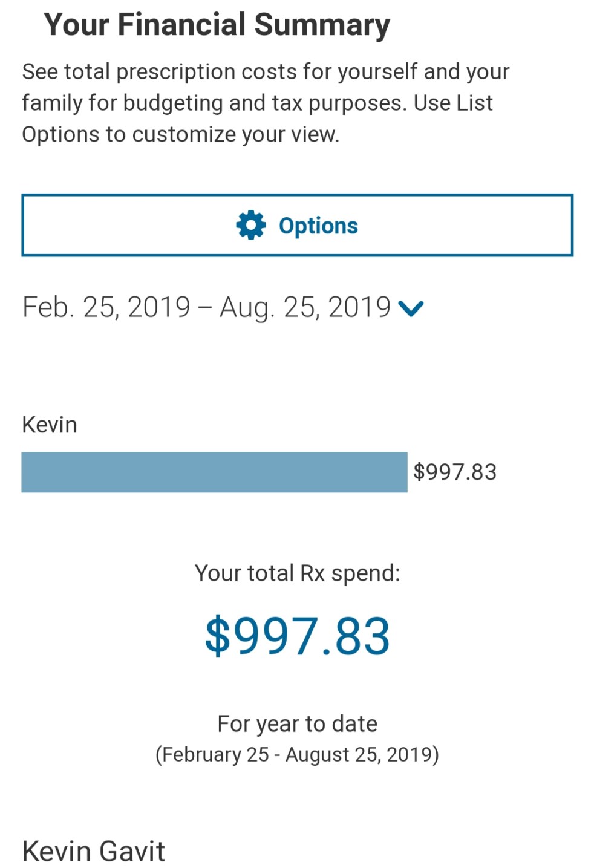Click the words "Use List" in the description
Viewport: 594px width, 868px height.
click(454, 103)
